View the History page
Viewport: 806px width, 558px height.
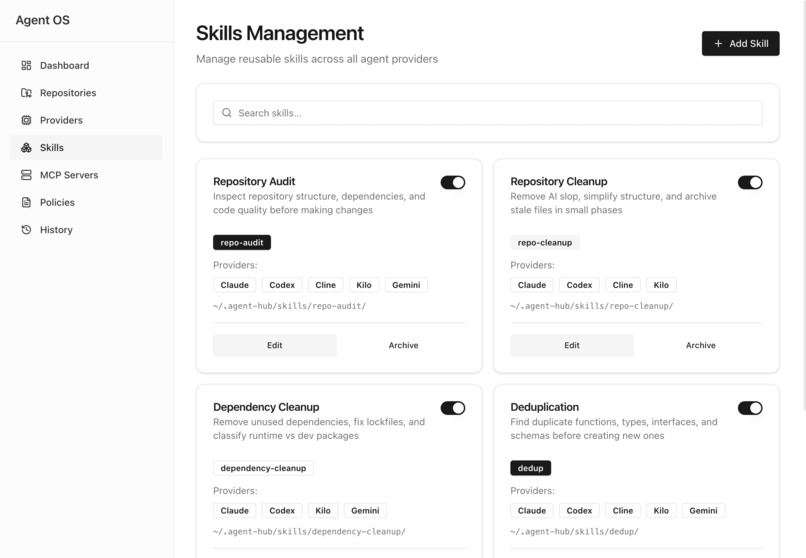point(86,230)
